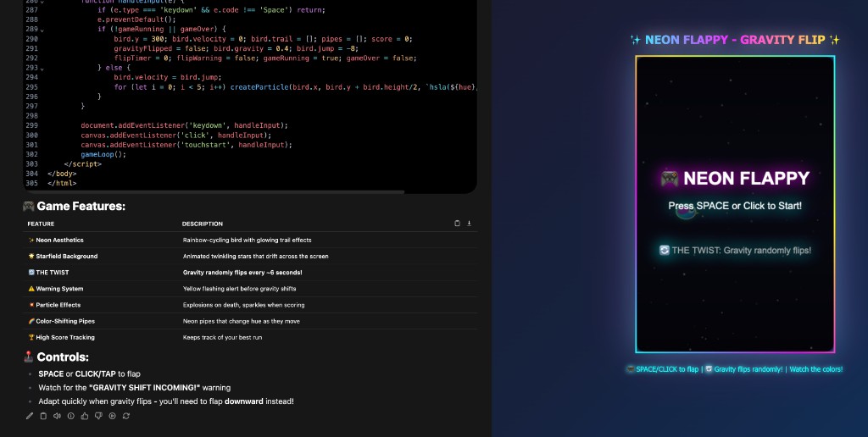Click the '</script>' tag on line 303
The height and width of the screenshot is (437, 868).
tap(83, 164)
